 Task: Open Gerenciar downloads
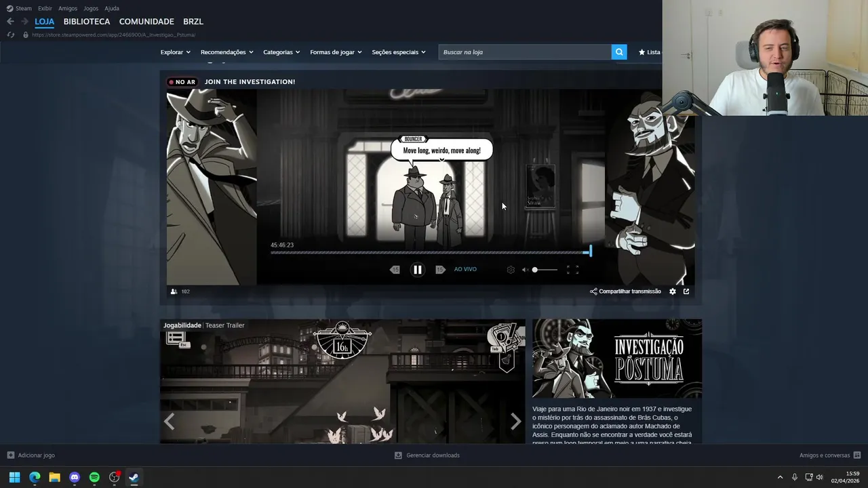[427, 455]
